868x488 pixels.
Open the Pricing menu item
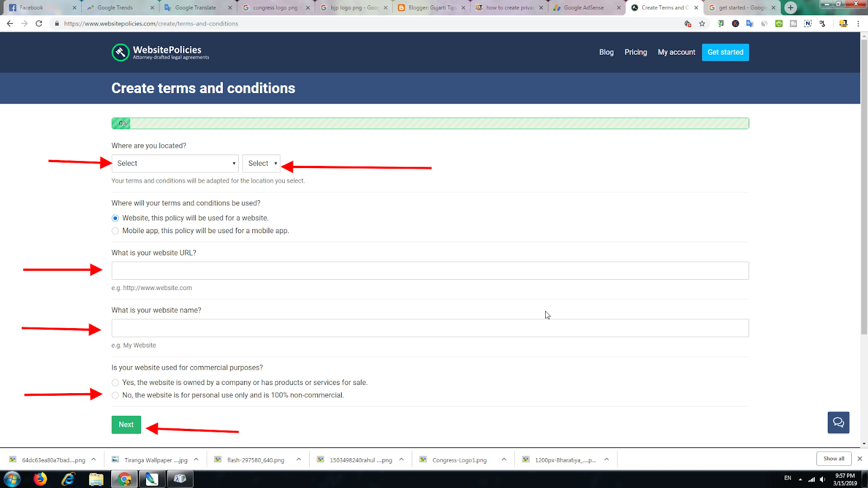click(x=635, y=52)
